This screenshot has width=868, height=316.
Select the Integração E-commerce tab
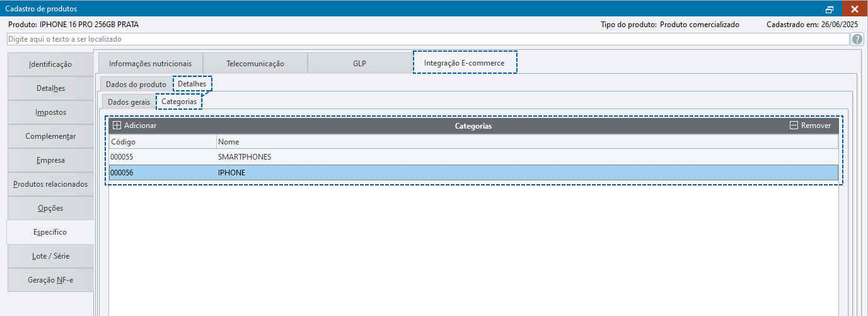(465, 63)
